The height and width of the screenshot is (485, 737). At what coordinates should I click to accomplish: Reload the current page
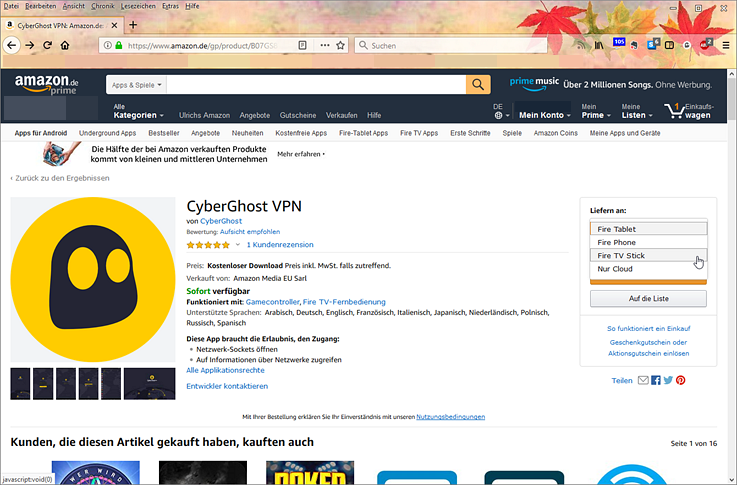click(x=47, y=46)
